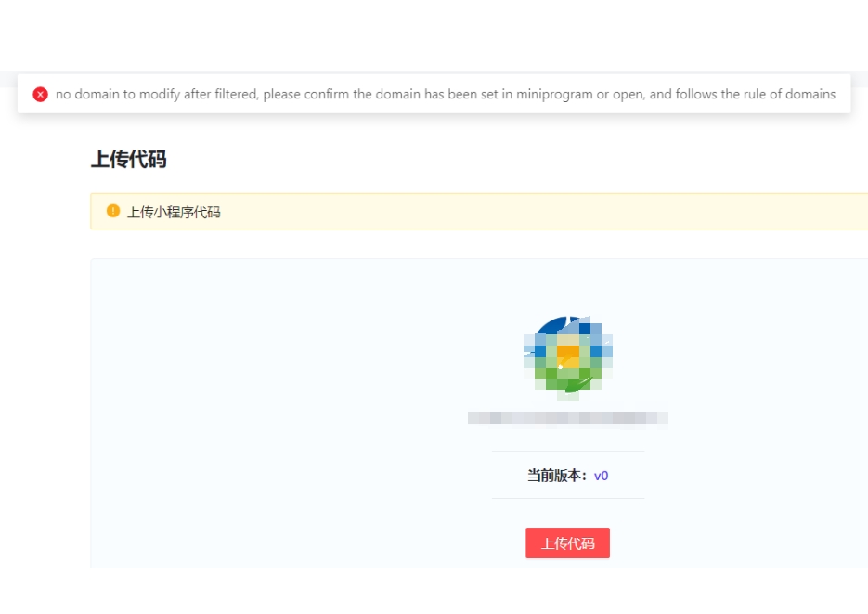Click the orange warning icon beside 上传小程序代码

tap(113, 211)
